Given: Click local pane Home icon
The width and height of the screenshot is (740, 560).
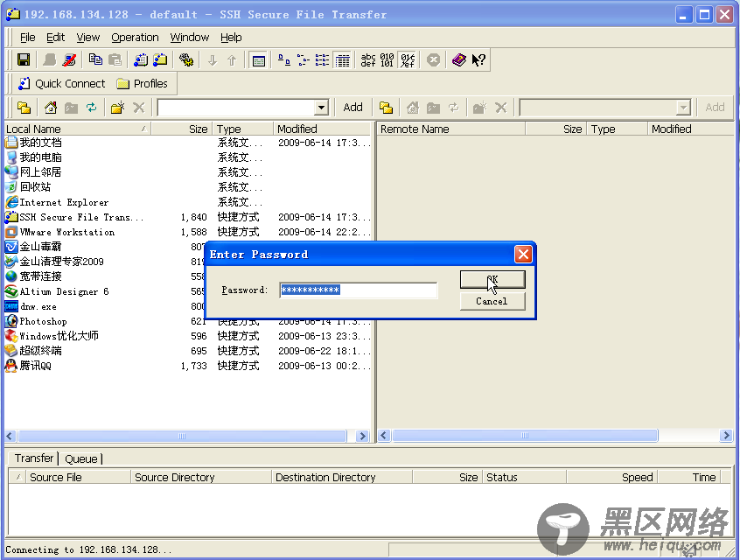Looking at the screenshot, I should click(x=51, y=108).
